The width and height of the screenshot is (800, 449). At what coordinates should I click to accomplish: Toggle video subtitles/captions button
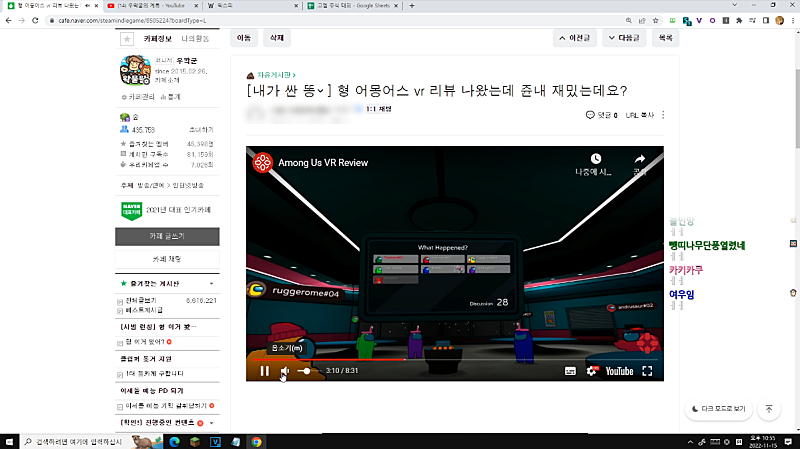(570, 371)
